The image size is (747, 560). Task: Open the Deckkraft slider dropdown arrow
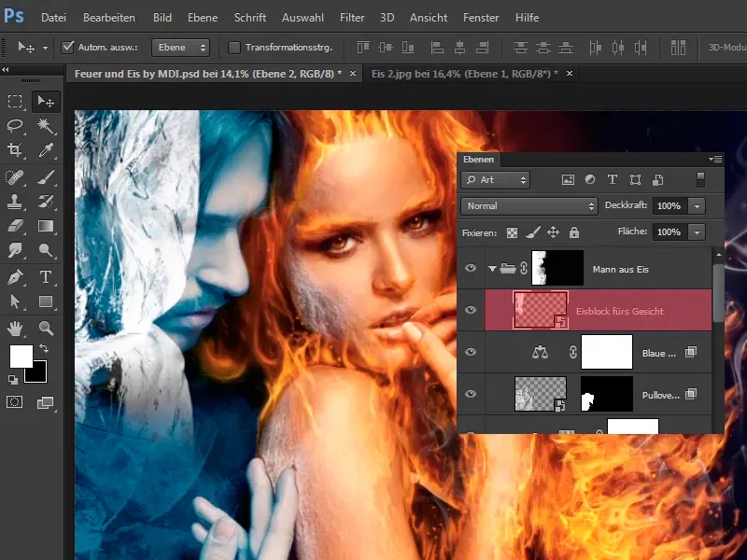697,206
